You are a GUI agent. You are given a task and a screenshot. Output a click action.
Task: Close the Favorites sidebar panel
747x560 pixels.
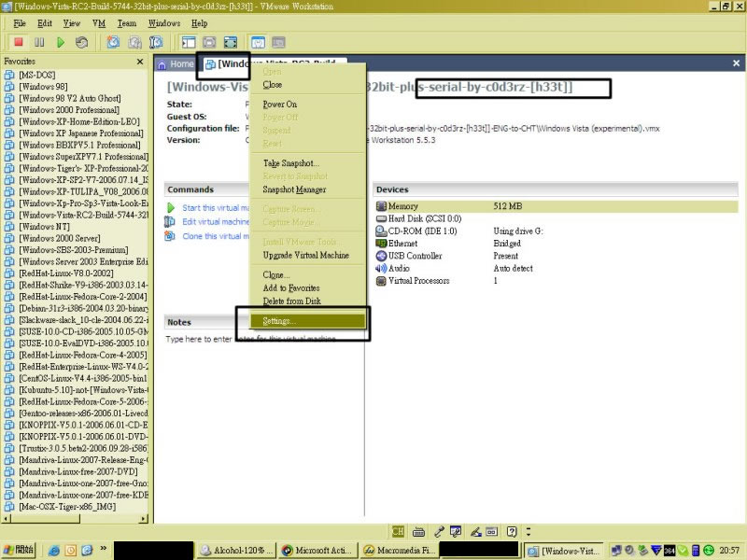click(139, 62)
